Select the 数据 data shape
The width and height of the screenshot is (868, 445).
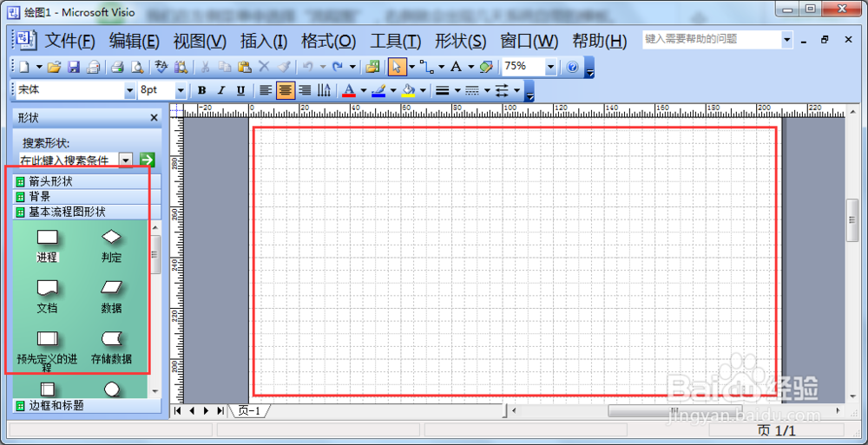click(111, 298)
